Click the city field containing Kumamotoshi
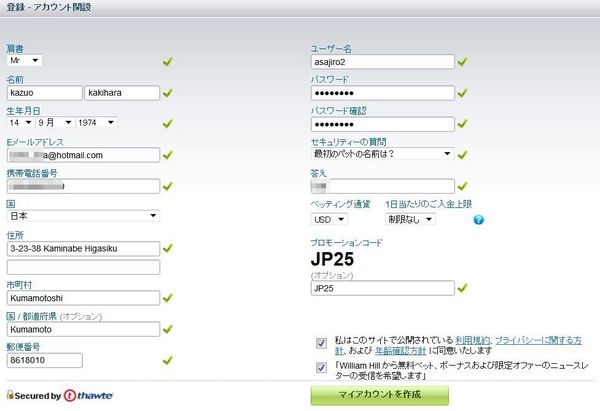 coord(83,298)
